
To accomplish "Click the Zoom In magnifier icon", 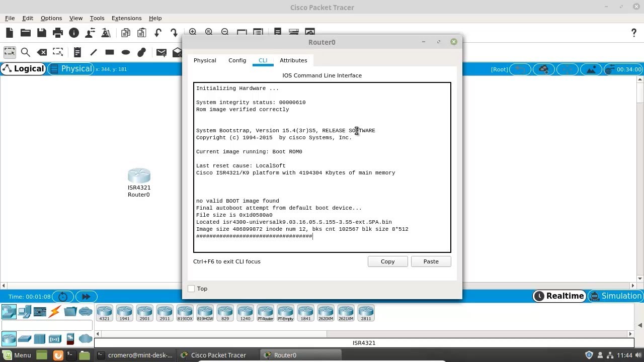I will click(193, 32).
